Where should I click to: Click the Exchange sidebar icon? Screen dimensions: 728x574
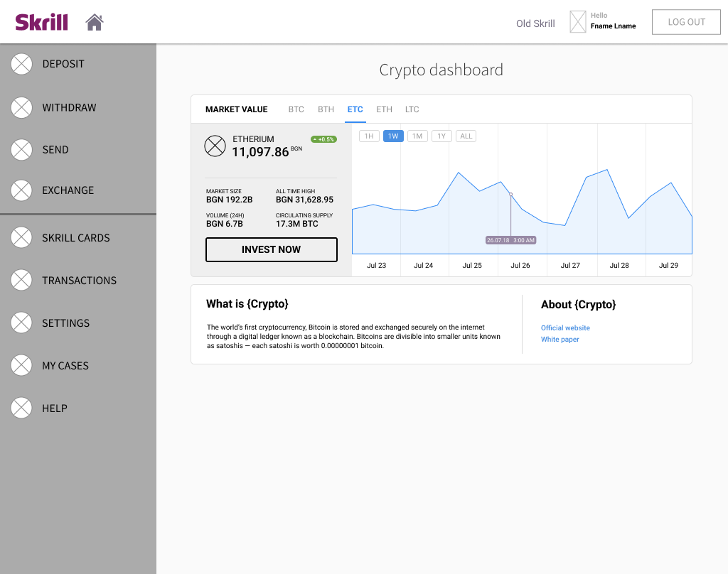pos(21,190)
